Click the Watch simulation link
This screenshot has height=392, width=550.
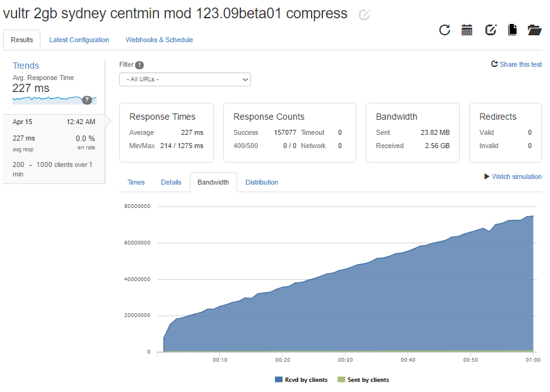[x=517, y=176]
